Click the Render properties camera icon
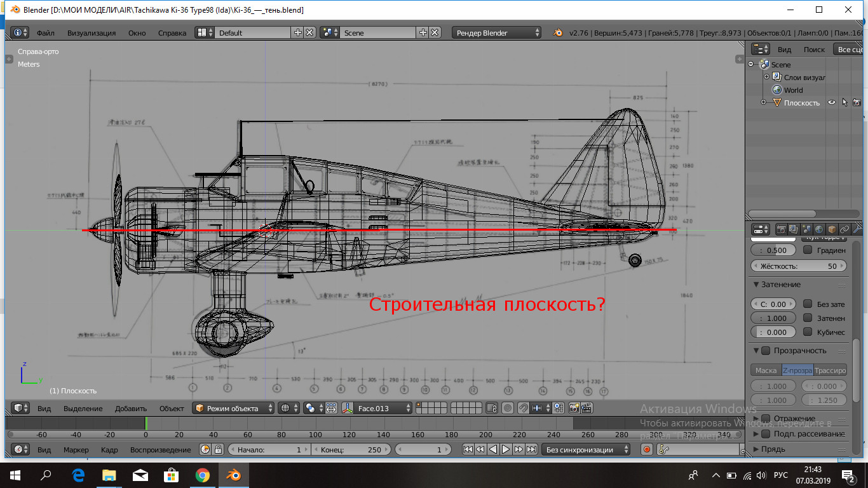Viewport: 868px width, 488px height. [782, 229]
